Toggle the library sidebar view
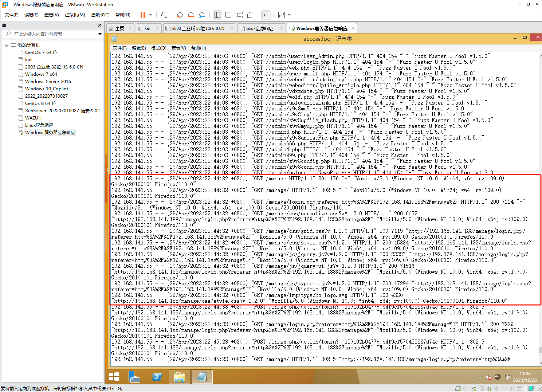Viewport: 542px width, 392px height. pyautogui.click(x=217, y=15)
